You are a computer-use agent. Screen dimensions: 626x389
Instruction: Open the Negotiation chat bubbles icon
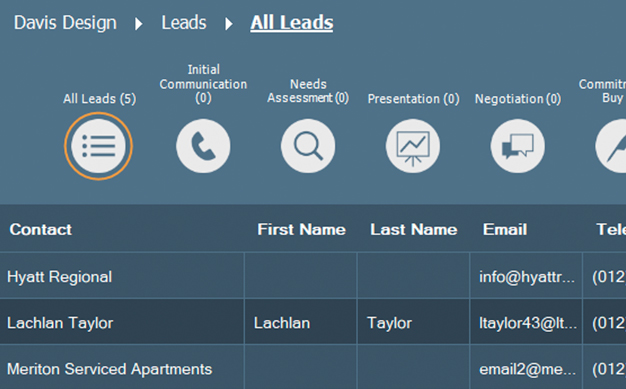517,146
